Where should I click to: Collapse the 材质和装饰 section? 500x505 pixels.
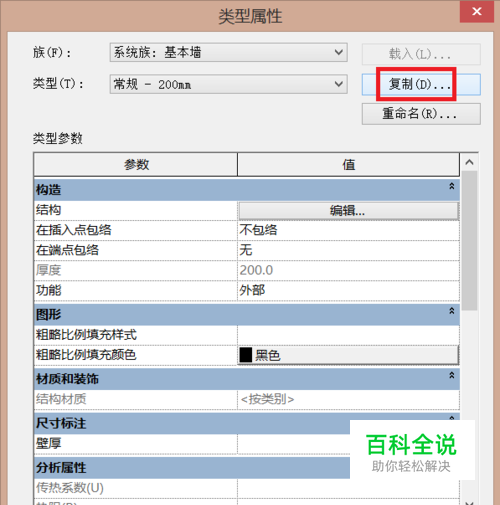(x=452, y=375)
